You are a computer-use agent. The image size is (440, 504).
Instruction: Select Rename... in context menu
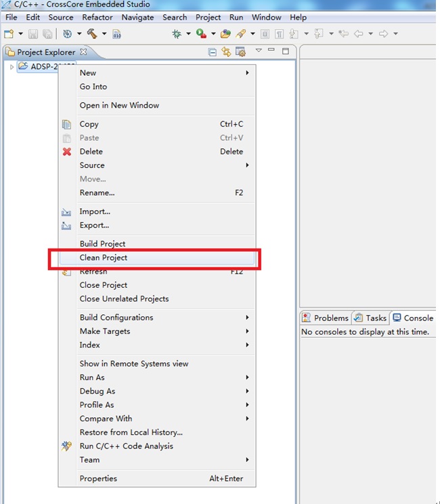pyautogui.click(x=157, y=193)
